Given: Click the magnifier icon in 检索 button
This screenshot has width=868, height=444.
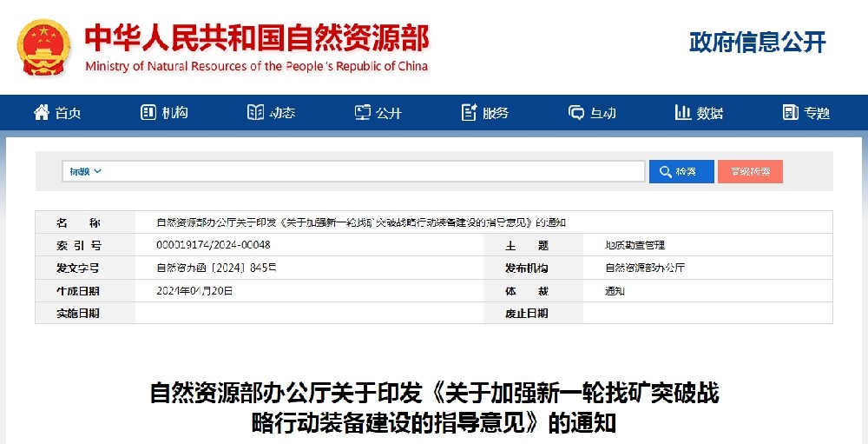Looking at the screenshot, I should coord(666,172).
